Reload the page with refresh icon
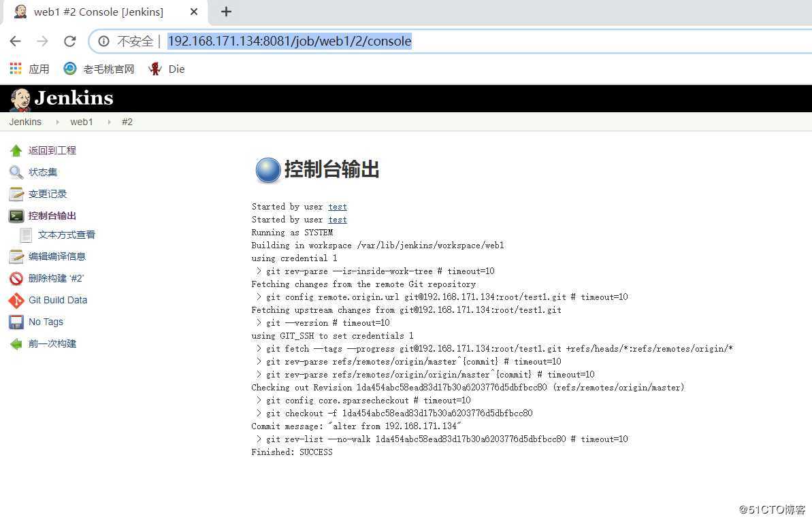 coord(70,41)
